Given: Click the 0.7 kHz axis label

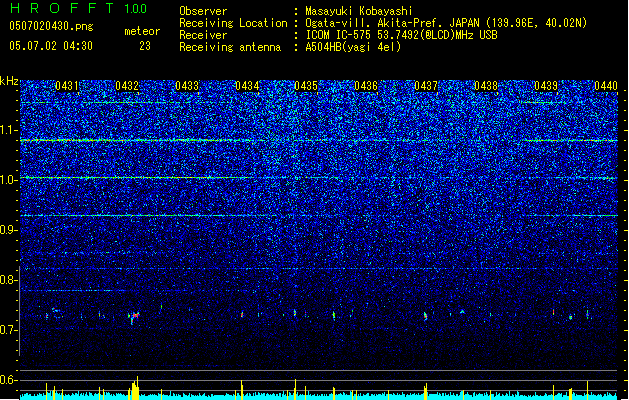Looking at the screenshot, I should pos(8,330).
